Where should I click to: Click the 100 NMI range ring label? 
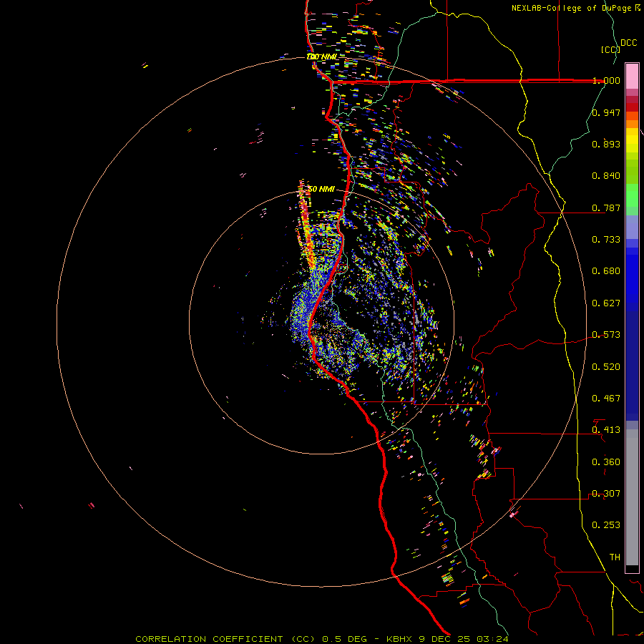click(321, 57)
